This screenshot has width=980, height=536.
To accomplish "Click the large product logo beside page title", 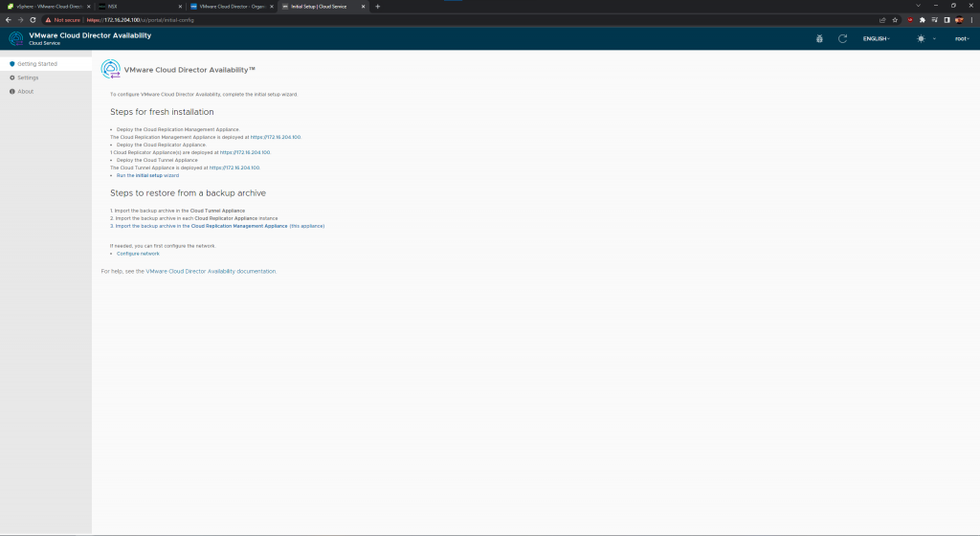I will pyautogui.click(x=111, y=69).
